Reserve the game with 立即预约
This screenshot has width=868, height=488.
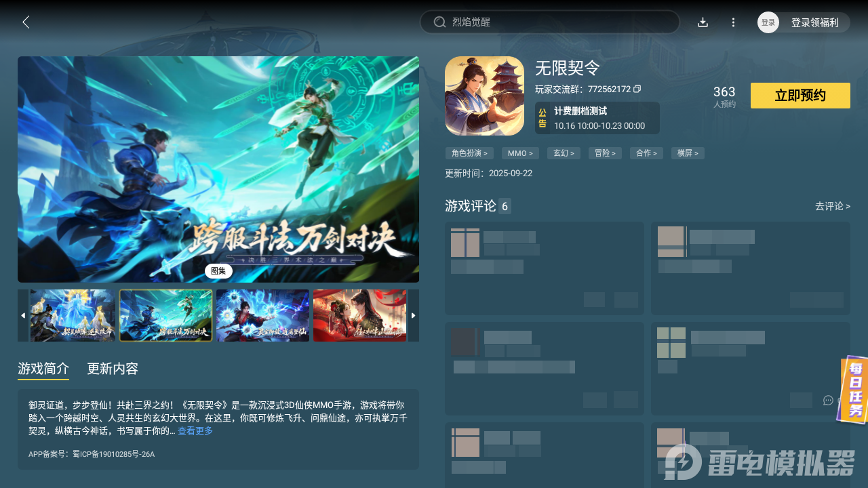pyautogui.click(x=800, y=96)
